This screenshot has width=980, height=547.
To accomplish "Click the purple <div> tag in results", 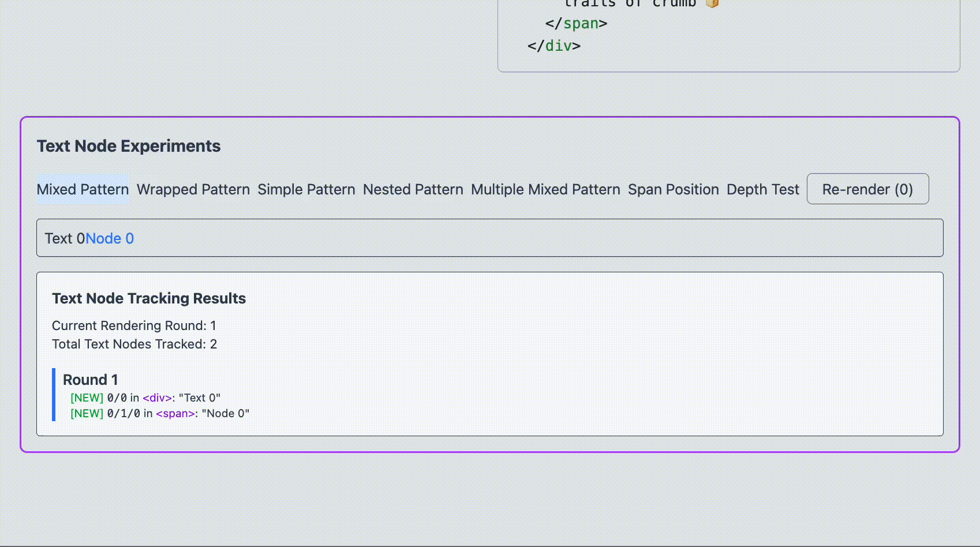I will pyautogui.click(x=158, y=398).
